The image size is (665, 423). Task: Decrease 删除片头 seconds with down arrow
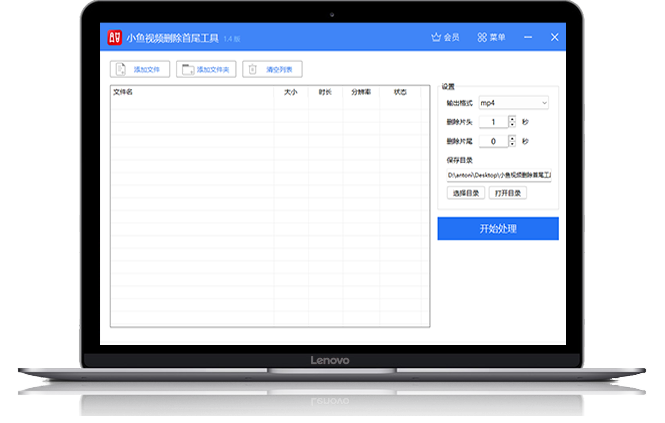512,125
